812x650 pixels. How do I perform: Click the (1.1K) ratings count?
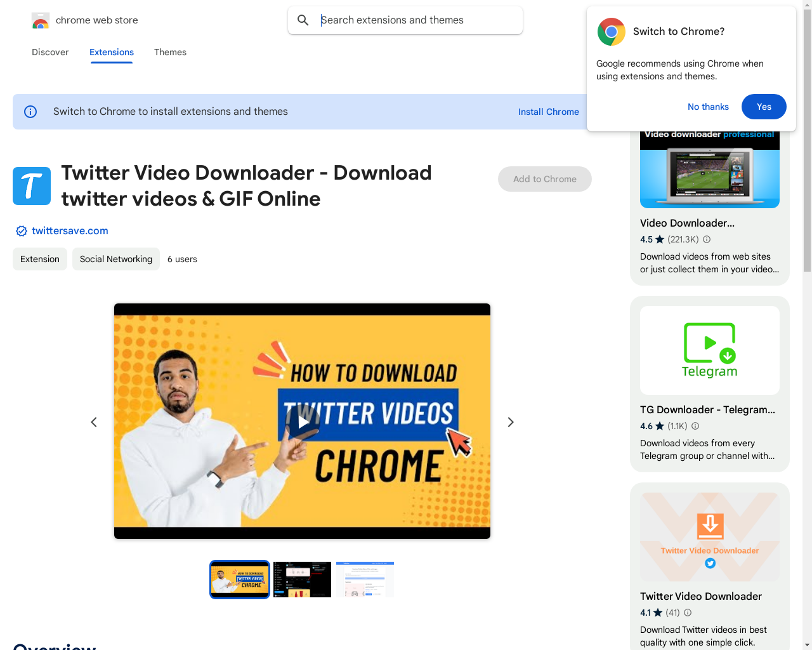(x=678, y=426)
